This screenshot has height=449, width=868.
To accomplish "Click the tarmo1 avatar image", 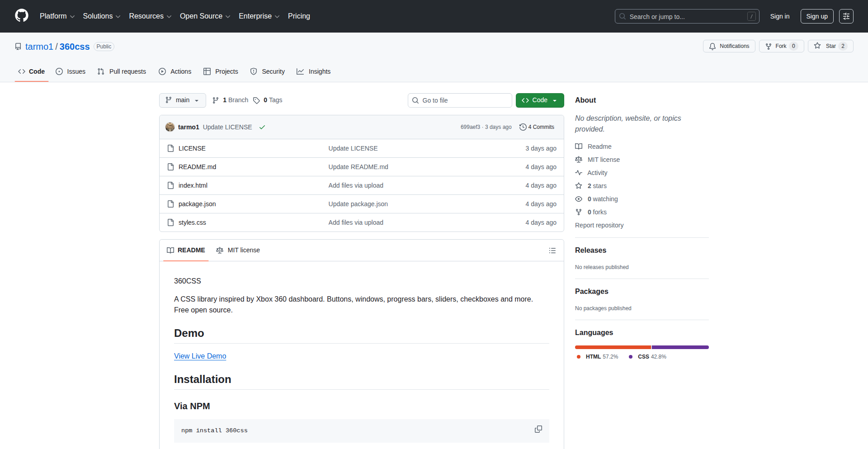I will pyautogui.click(x=170, y=127).
